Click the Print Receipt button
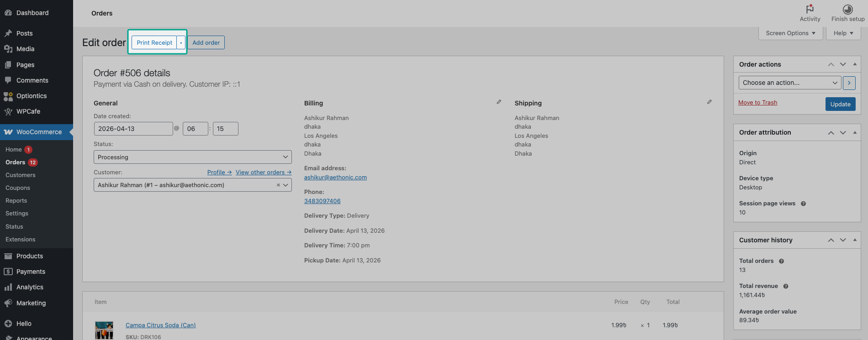Screen dimensions: 868x340 (x=154, y=42)
